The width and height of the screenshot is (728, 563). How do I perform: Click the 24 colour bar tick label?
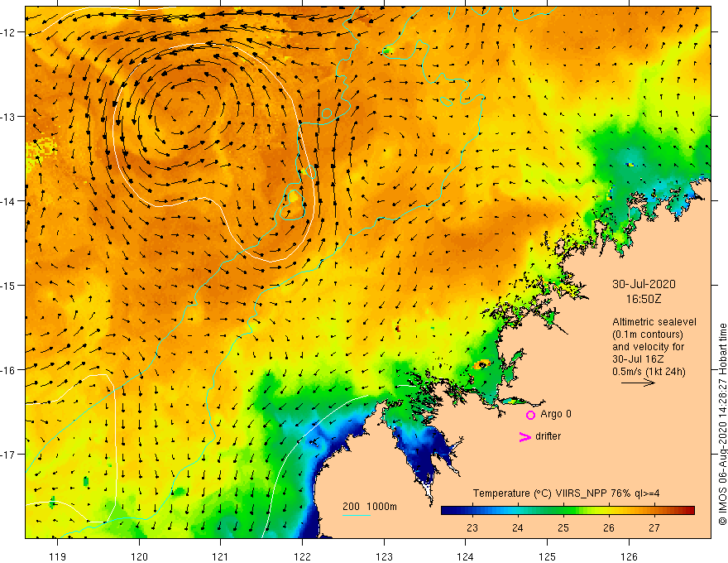[518, 528]
